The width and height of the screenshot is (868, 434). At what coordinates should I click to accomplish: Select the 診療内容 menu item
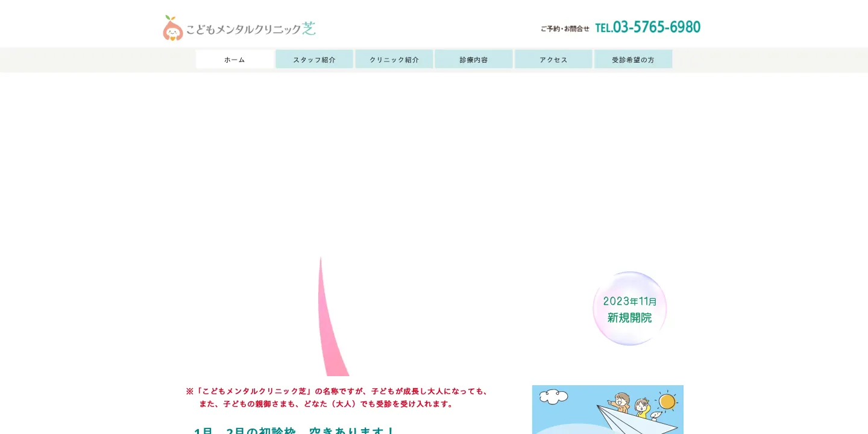473,59
